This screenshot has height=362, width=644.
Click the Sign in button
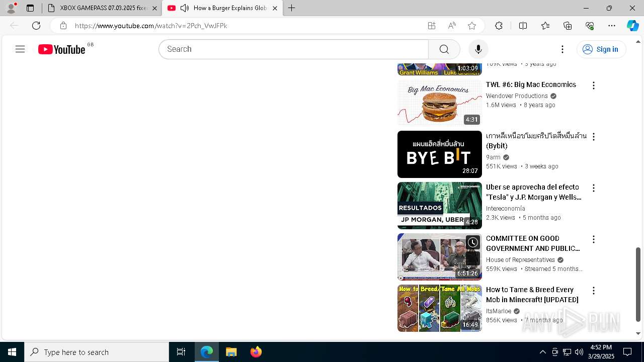pyautogui.click(x=601, y=49)
